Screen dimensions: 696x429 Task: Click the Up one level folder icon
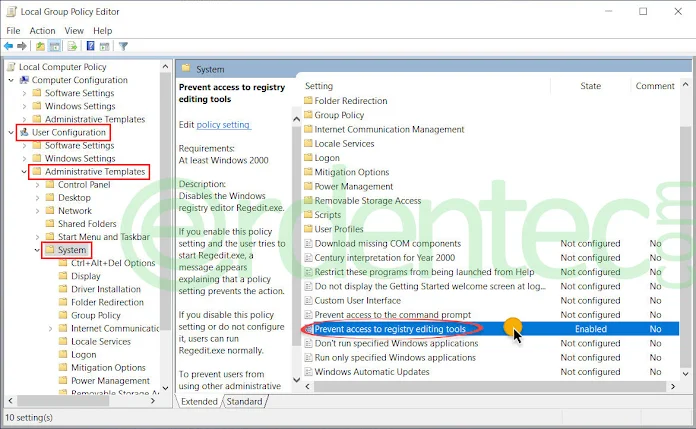(40, 46)
